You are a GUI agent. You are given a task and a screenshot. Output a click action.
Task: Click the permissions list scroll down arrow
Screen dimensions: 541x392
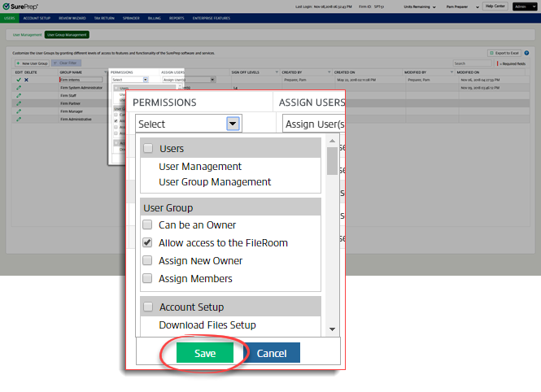point(332,329)
